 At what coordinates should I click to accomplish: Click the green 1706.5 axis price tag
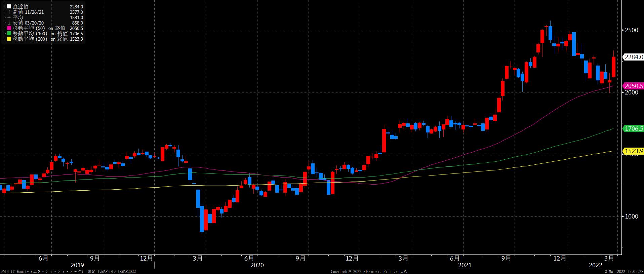[633, 129]
